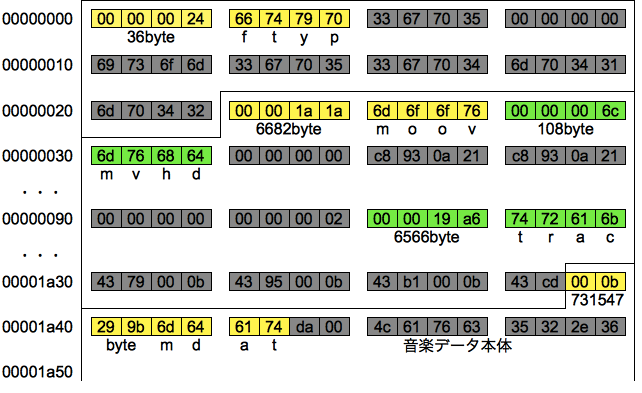This screenshot has height=393, width=642.
Task: Click the gray hex cell 31
Action: 610,65
